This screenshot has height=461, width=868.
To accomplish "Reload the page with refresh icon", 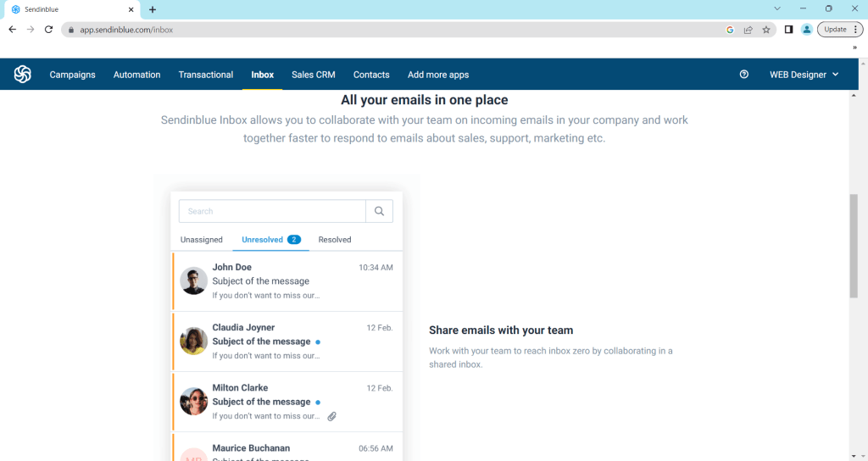I will (49, 30).
